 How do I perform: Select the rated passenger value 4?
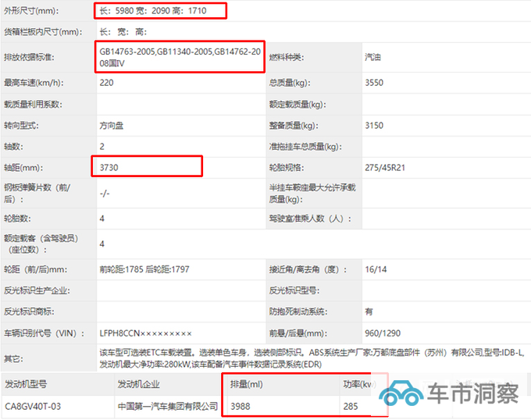(x=102, y=244)
